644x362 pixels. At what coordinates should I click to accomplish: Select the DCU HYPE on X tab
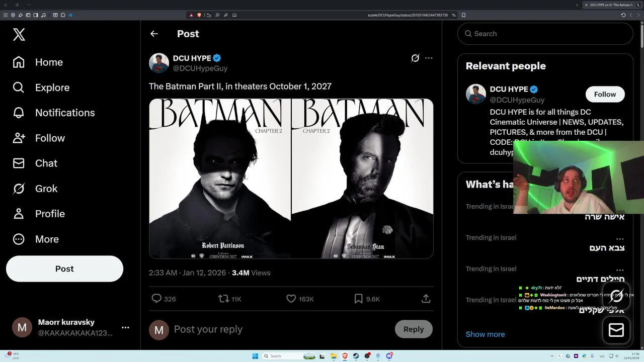pyautogui.click(x=614, y=5)
